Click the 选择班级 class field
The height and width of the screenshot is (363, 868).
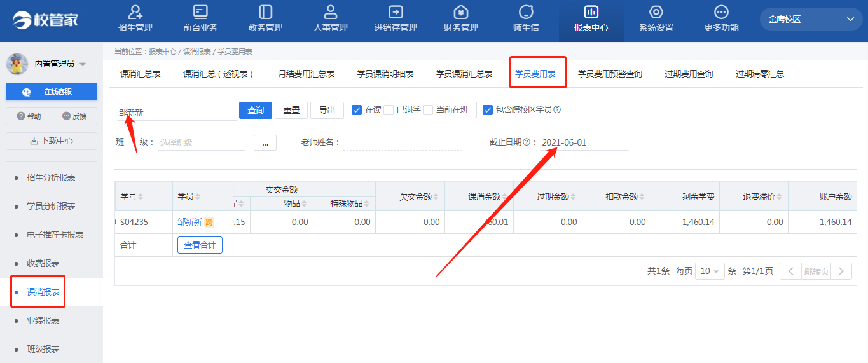tap(202, 142)
